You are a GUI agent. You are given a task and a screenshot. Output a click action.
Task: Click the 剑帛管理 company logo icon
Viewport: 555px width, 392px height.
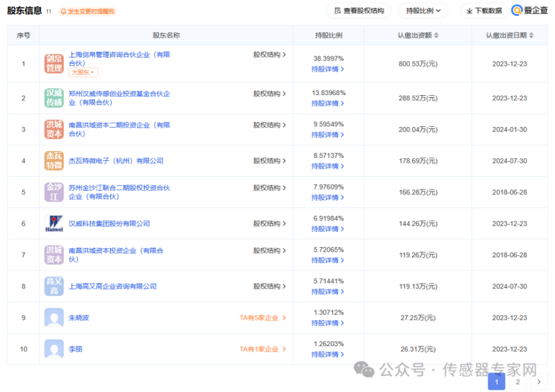tap(54, 64)
